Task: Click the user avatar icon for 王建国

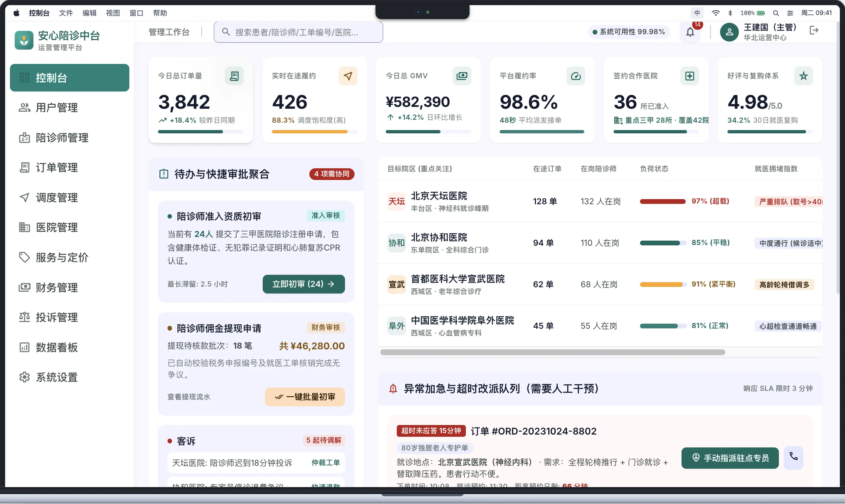Action: point(729,32)
